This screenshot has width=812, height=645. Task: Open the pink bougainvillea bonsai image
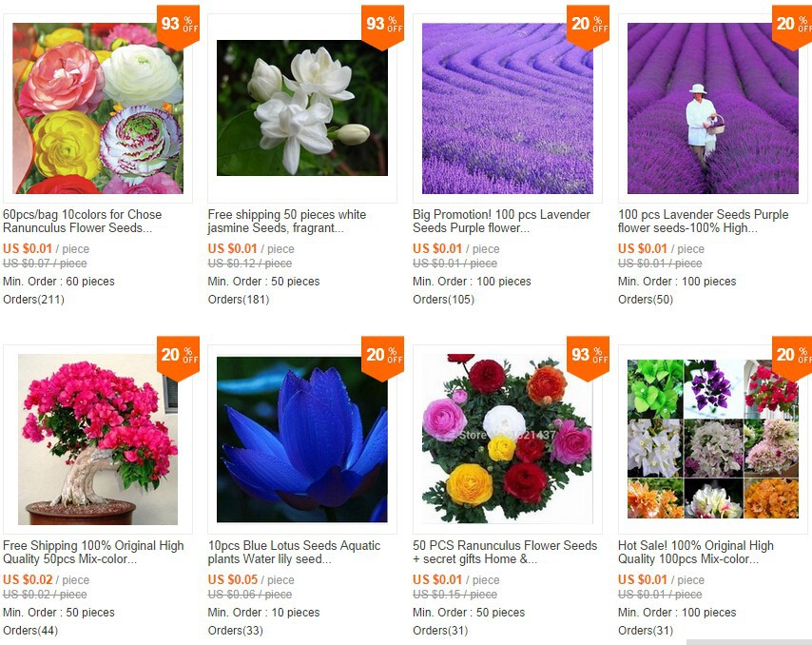pyautogui.click(x=98, y=440)
